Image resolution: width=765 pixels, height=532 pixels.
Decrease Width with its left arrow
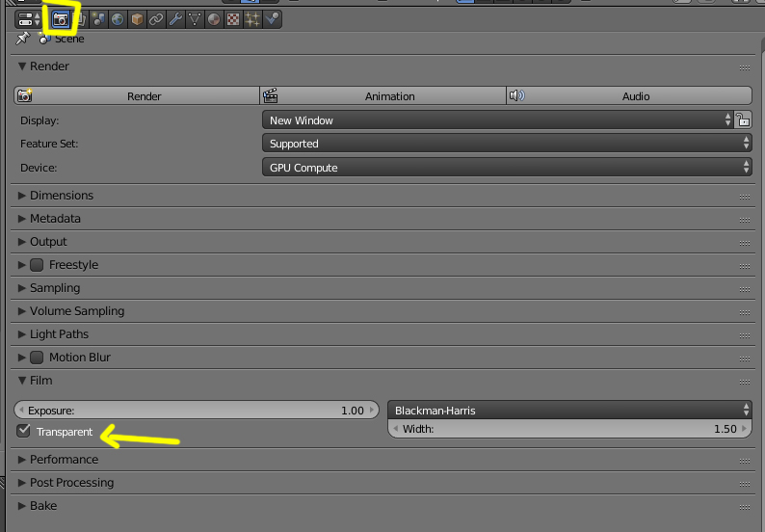(x=396, y=429)
